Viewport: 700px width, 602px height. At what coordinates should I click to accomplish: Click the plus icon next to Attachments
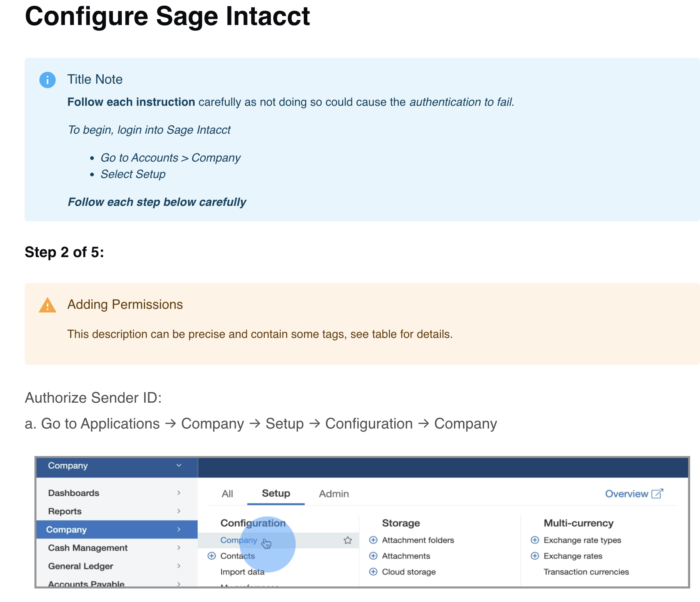coord(373,556)
